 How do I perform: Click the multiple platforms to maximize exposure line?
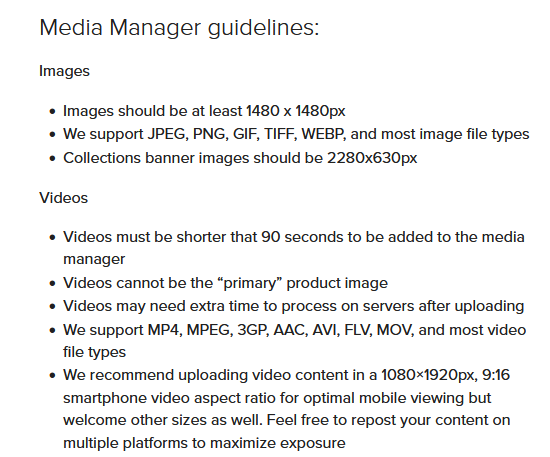pos(204,443)
